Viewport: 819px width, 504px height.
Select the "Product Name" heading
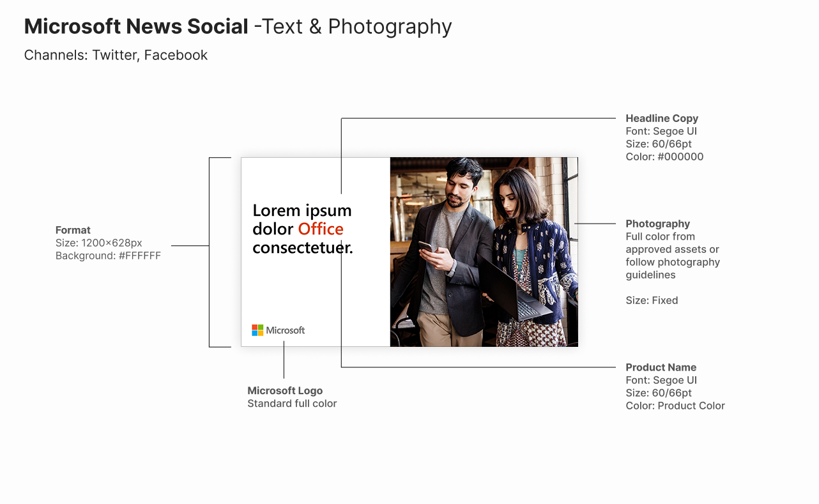coord(661,367)
